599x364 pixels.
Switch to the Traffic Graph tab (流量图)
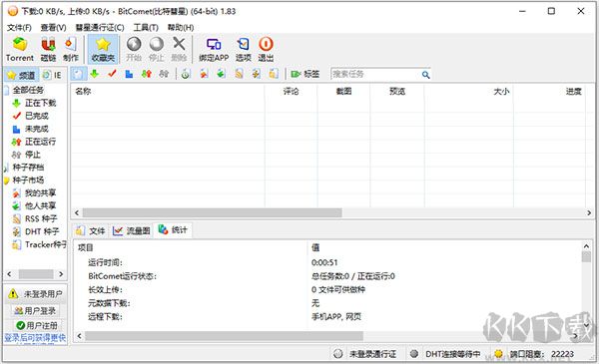click(132, 230)
